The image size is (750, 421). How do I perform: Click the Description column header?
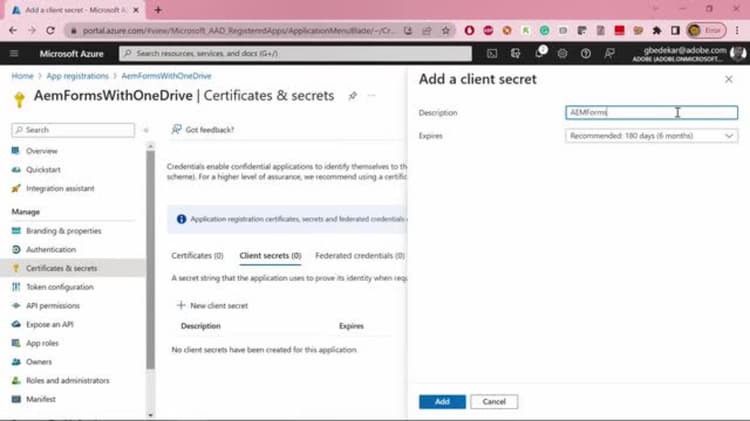tap(200, 326)
